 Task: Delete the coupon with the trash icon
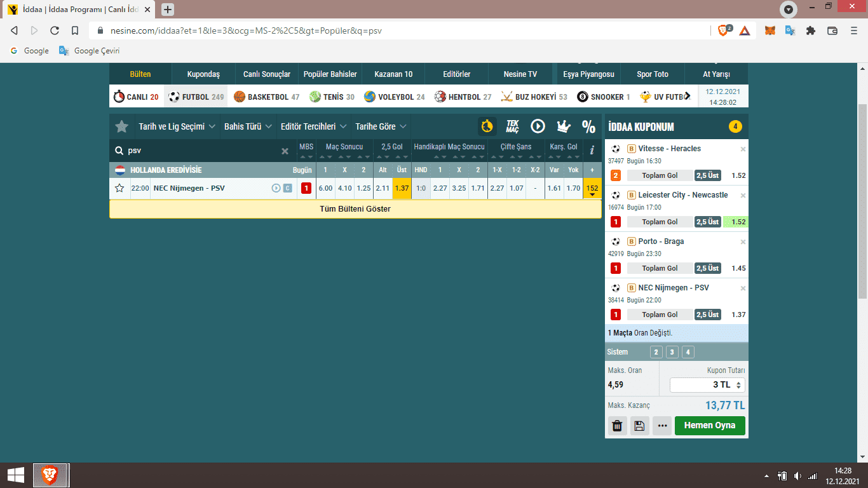pos(617,426)
